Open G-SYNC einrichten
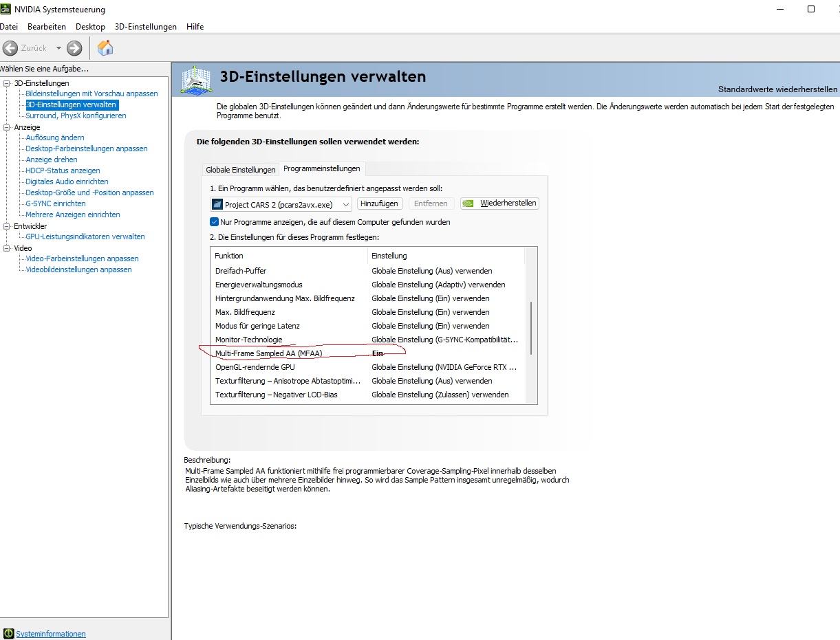Image resolution: width=840 pixels, height=640 pixels. coord(56,203)
